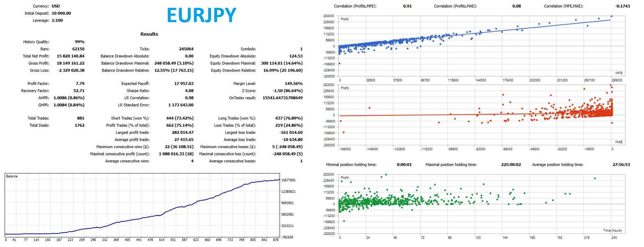This screenshot has height=247, width=644.
Task: Click the Margin Level value 149.56%
Action: 293,84
